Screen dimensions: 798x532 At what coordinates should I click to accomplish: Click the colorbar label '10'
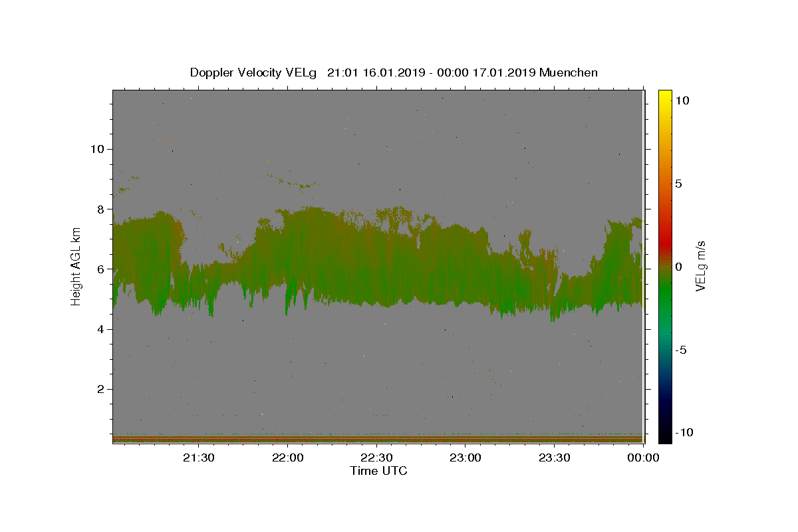[x=682, y=100]
